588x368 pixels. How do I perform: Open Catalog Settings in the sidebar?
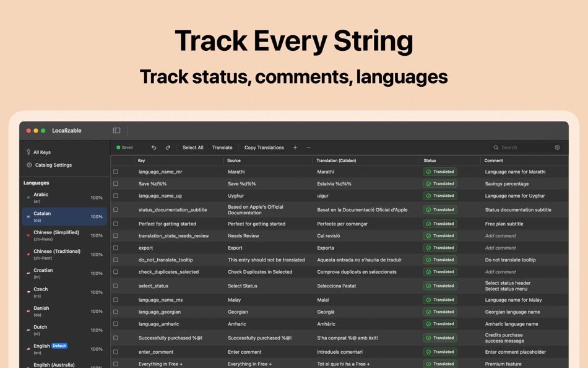[x=49, y=165]
